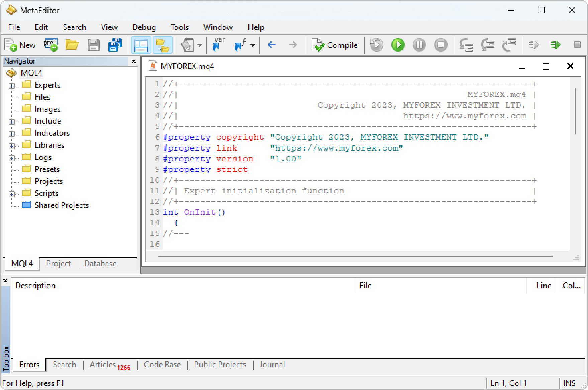Select the Shared Projects folder

62,205
